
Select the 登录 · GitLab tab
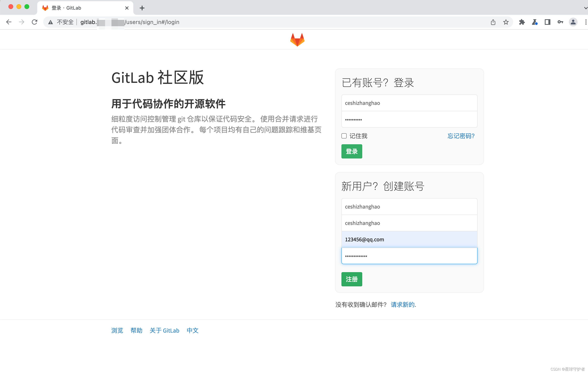coord(85,8)
